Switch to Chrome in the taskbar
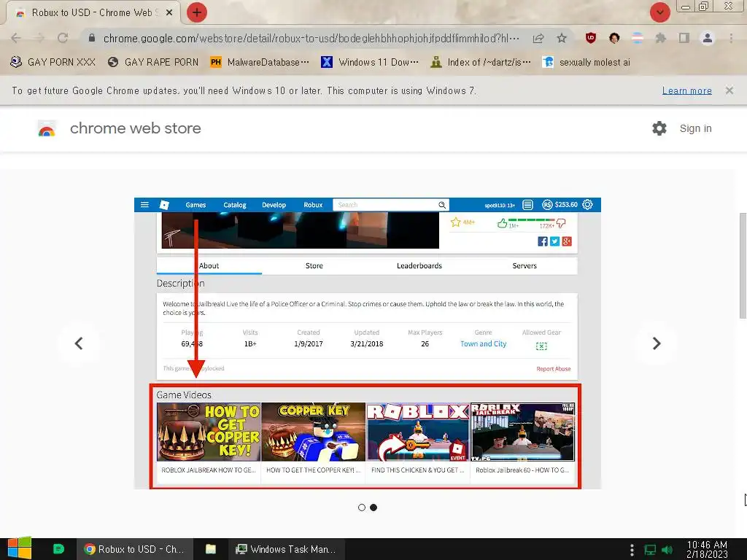Viewport: 747px width, 560px height. (135, 549)
